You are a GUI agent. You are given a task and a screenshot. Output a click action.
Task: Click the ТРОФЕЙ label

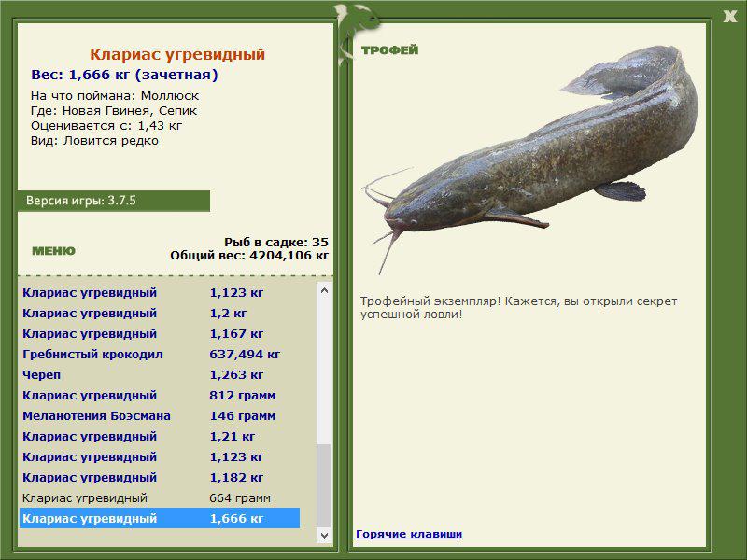coord(389,50)
